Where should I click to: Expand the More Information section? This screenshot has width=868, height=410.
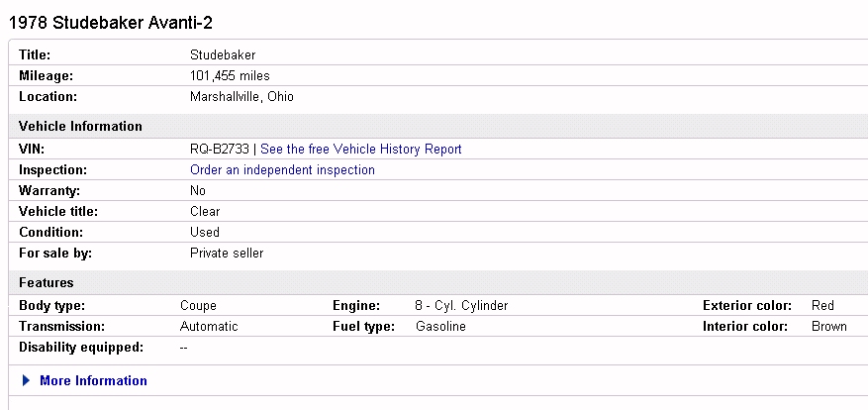click(x=93, y=381)
